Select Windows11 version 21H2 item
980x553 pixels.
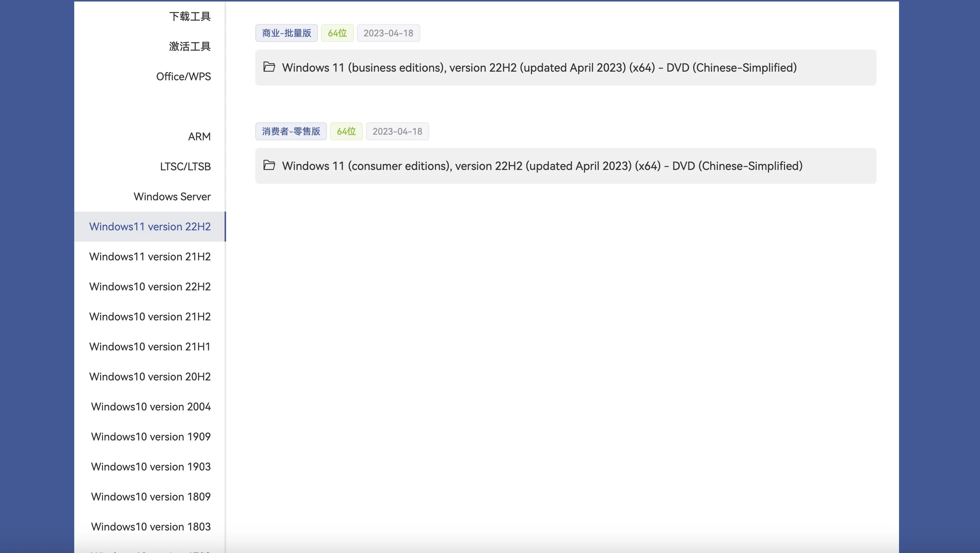click(150, 257)
